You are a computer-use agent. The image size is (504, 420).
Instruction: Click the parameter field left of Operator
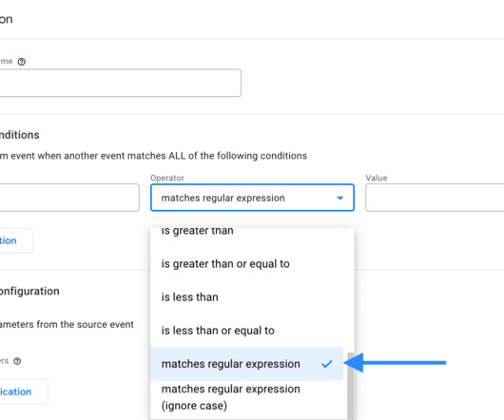pyautogui.click(x=69, y=198)
